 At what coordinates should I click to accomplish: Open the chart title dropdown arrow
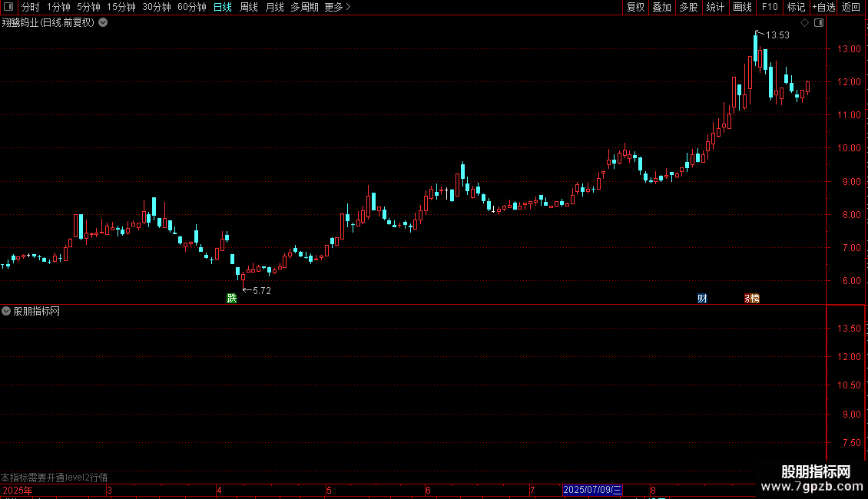pyautogui.click(x=103, y=23)
